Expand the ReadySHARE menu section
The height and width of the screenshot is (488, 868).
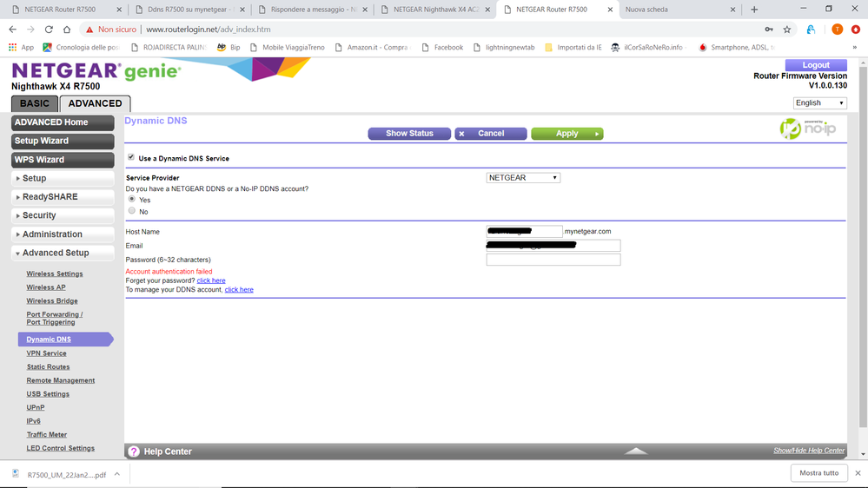[63, 197]
